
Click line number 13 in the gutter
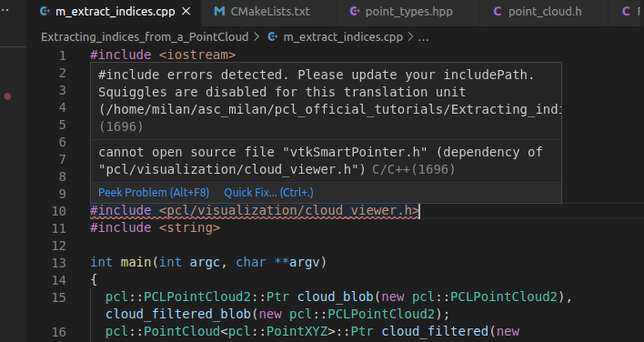click(59, 263)
